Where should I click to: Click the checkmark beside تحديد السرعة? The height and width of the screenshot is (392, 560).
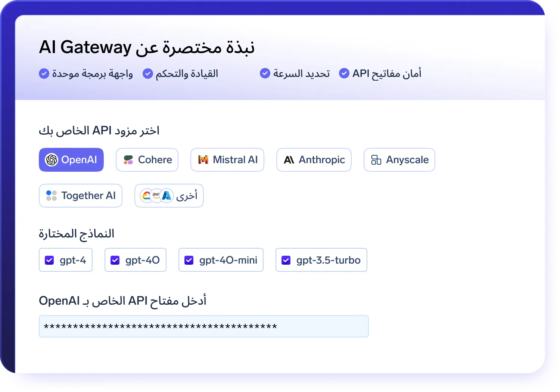[265, 73]
